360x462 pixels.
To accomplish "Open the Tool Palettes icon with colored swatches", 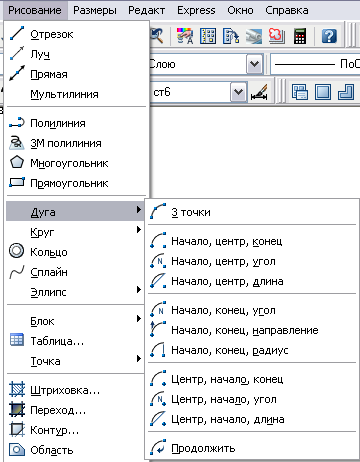I will click(185, 36).
